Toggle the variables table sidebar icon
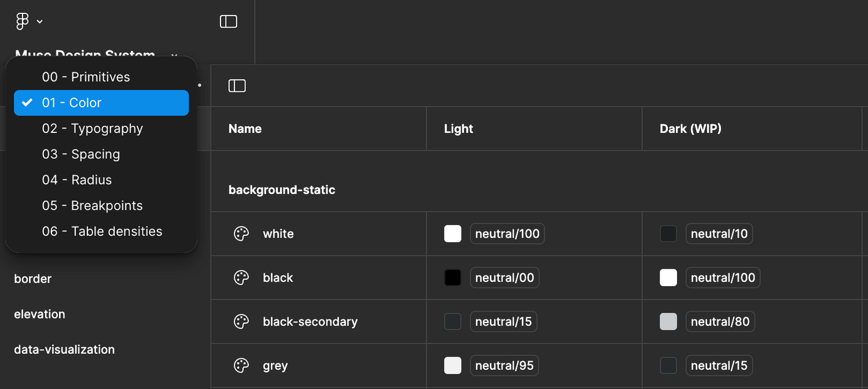The image size is (868, 389). tap(237, 86)
